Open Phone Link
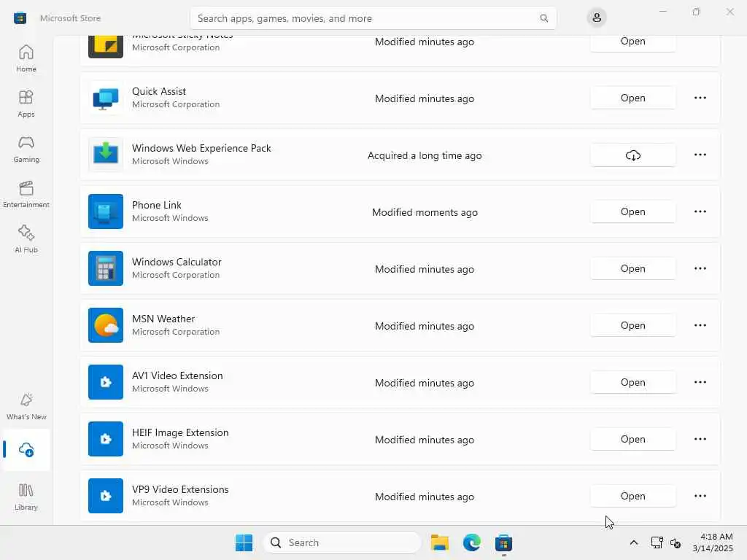The height and width of the screenshot is (560, 747). point(632,212)
